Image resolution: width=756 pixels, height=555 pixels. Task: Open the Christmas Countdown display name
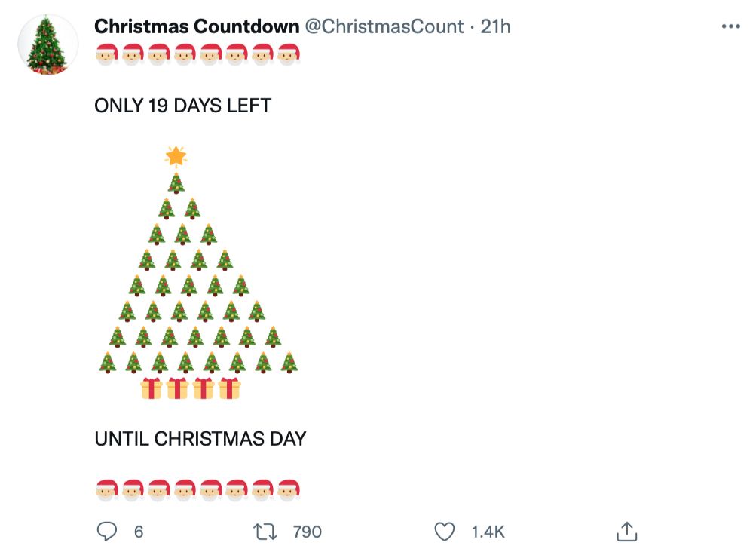(x=197, y=26)
